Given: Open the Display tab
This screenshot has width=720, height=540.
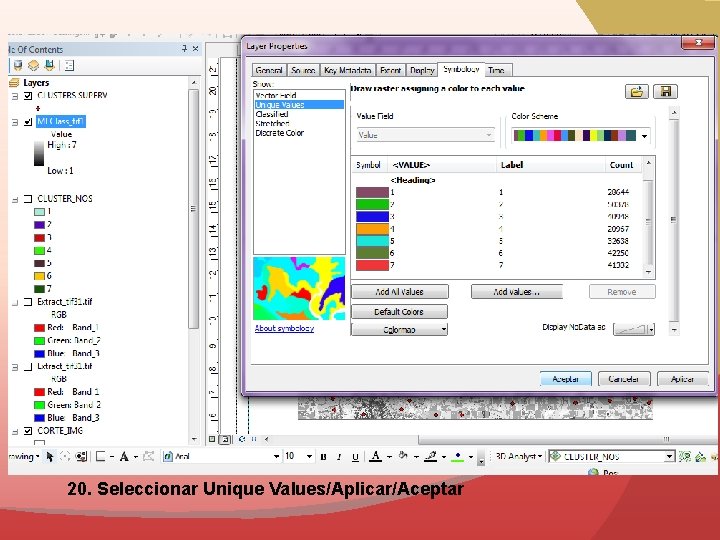Looking at the screenshot, I should coord(422,70).
